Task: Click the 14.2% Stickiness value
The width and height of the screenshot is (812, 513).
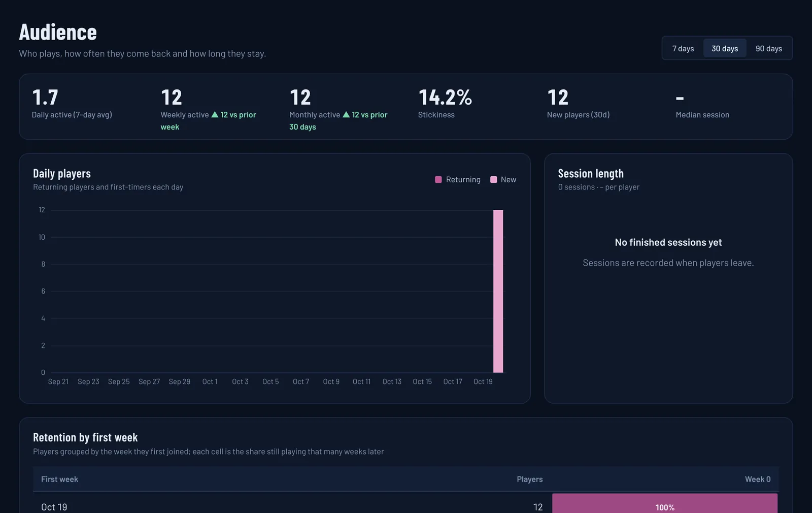Action: [445, 98]
